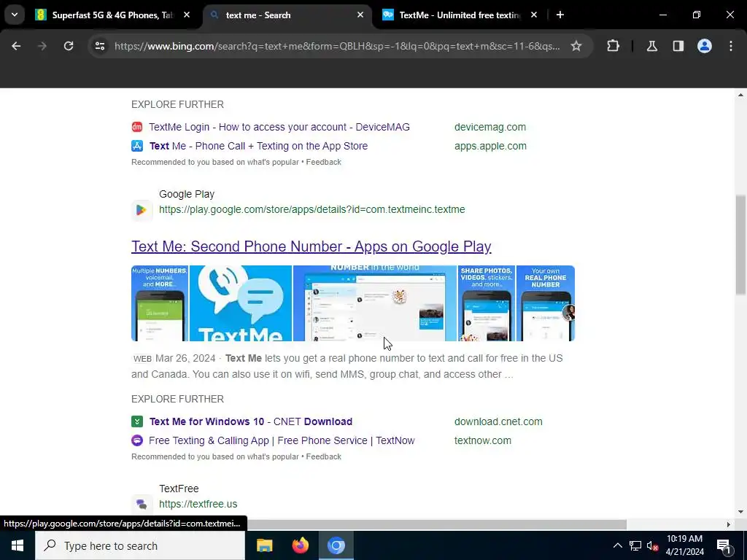Open the Chrome profile avatar

click(x=704, y=46)
